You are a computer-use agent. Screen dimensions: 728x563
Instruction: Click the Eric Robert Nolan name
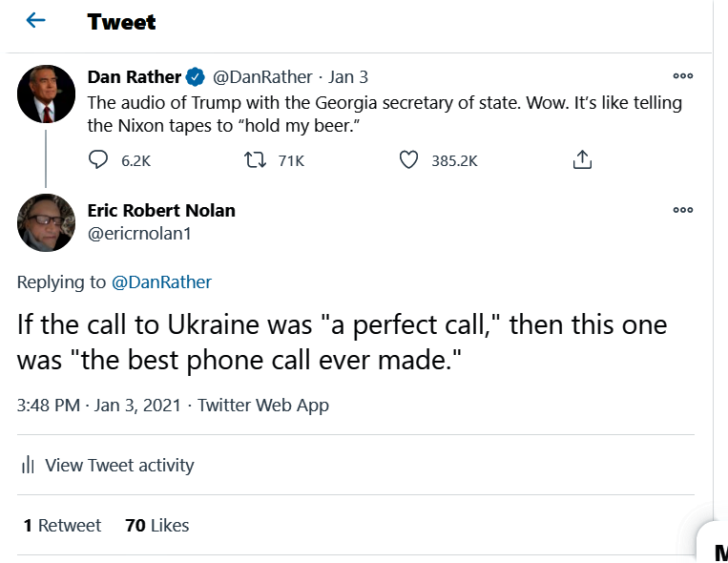[161, 210]
